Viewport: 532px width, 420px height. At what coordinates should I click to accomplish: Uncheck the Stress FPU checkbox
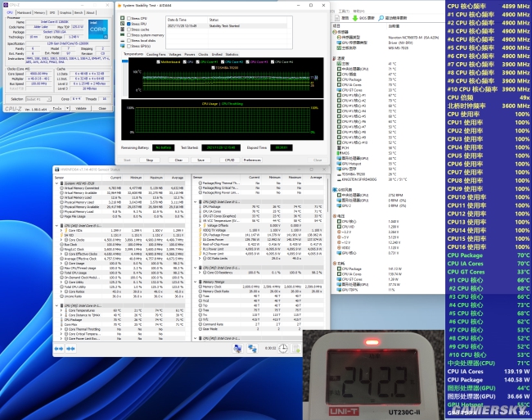[x=129, y=24]
